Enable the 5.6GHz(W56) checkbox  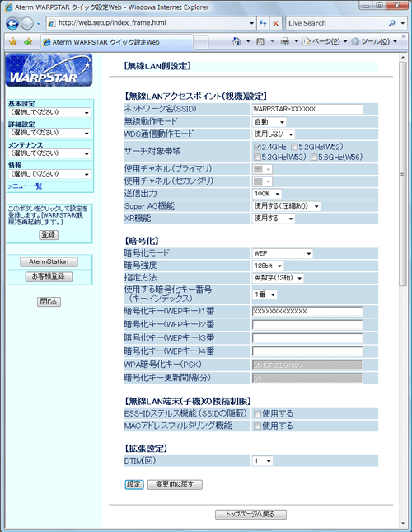click(314, 157)
